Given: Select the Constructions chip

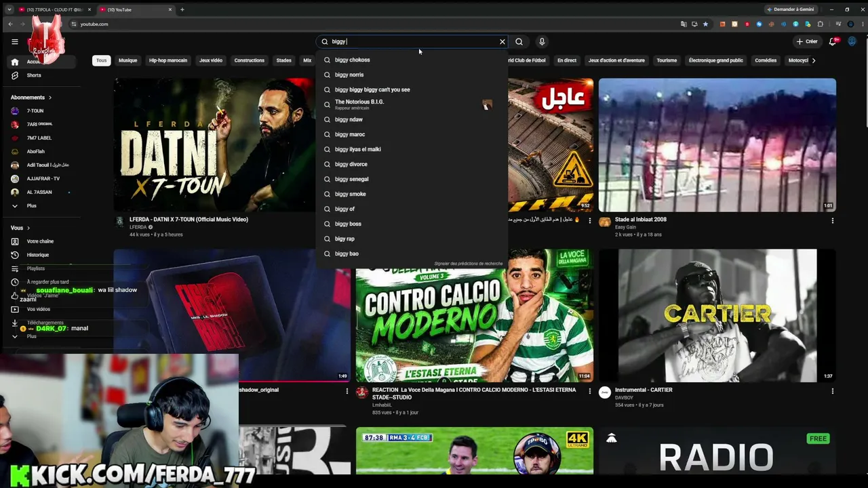Looking at the screenshot, I should click(x=250, y=60).
